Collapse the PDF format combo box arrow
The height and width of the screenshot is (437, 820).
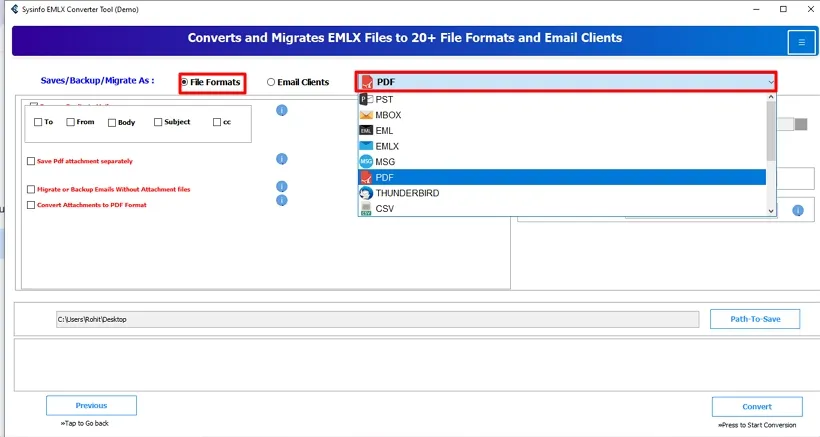[770, 82]
